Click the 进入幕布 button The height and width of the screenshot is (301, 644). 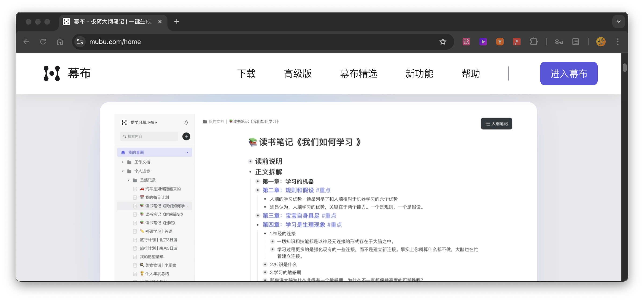tap(568, 73)
